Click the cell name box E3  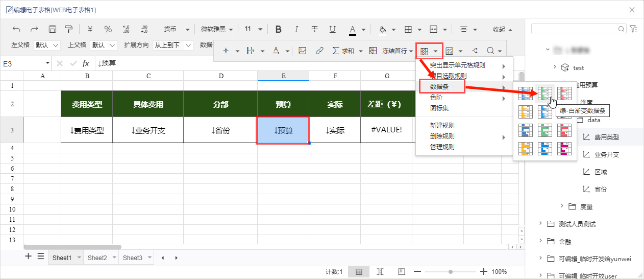point(26,63)
